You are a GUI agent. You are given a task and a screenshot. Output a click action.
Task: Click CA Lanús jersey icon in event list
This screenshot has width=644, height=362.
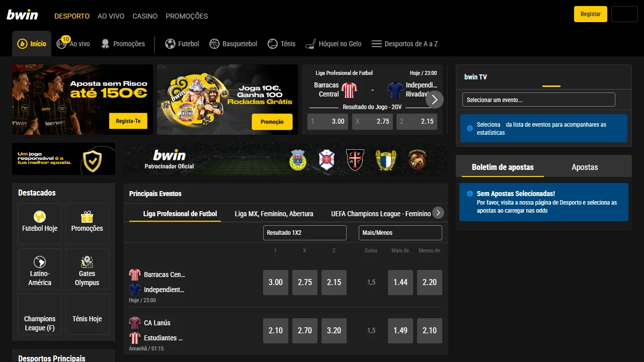(x=135, y=323)
